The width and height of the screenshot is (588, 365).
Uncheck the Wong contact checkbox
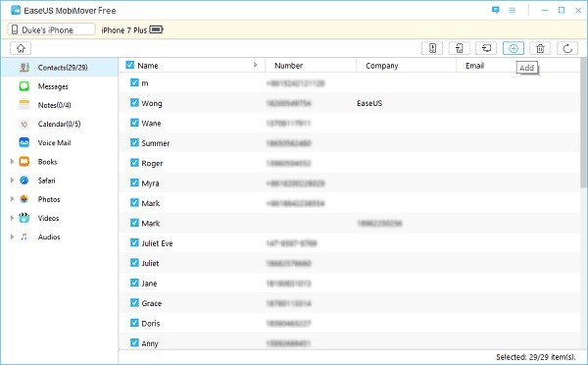coord(134,102)
